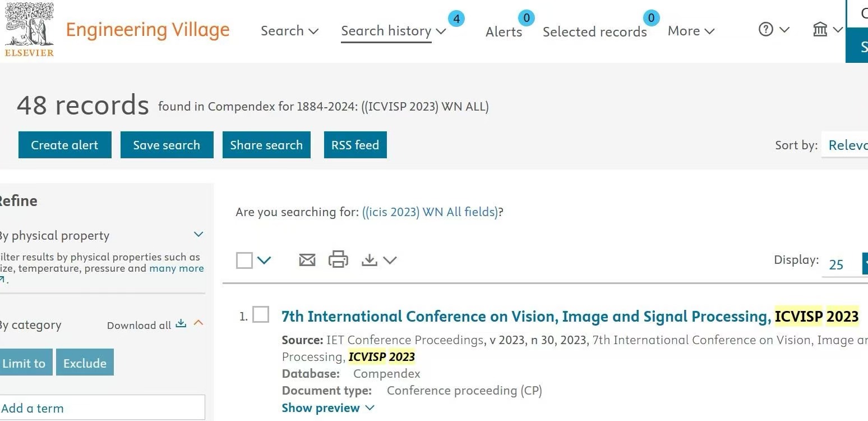Open the Engineering Village home link
Image resolution: width=868 pixels, height=421 pixels.
(148, 30)
